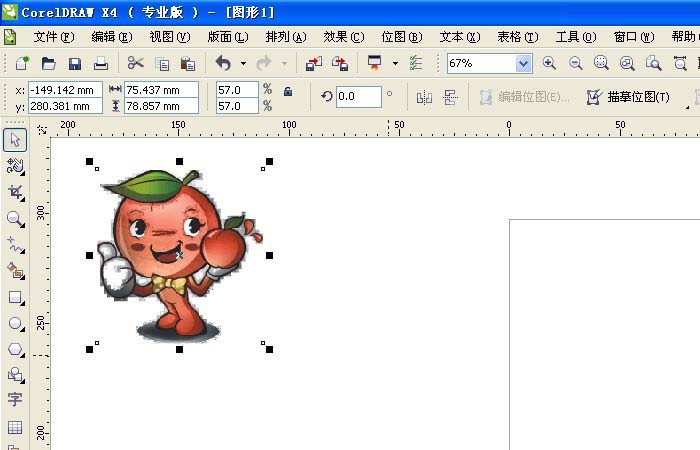The height and width of the screenshot is (450, 700).
Task: Expand the property bar options arrow
Action: (688, 107)
